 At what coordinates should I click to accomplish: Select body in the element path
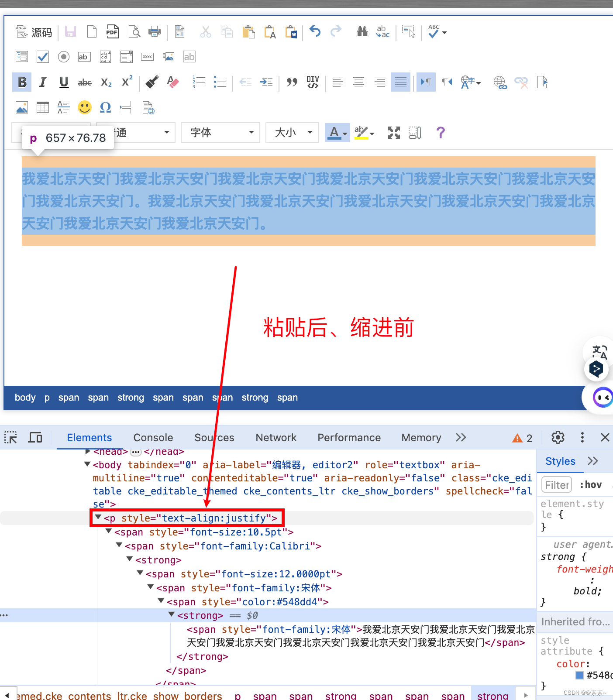25,398
